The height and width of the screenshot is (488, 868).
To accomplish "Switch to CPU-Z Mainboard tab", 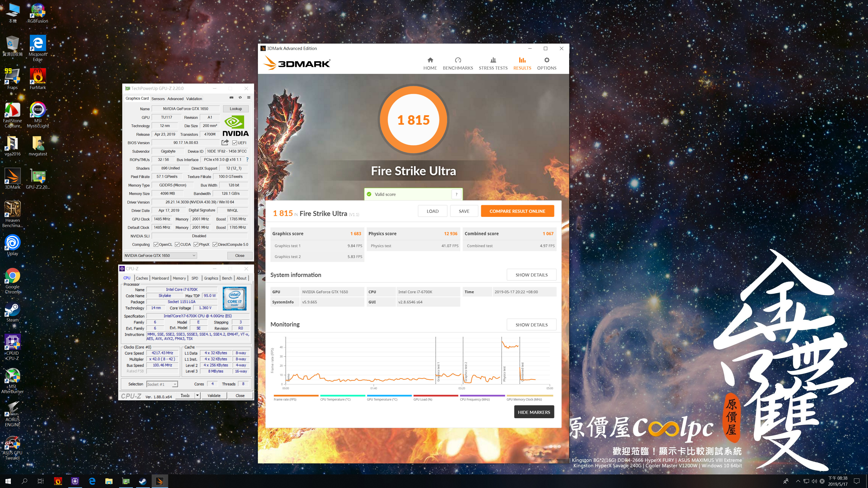I will coord(160,278).
